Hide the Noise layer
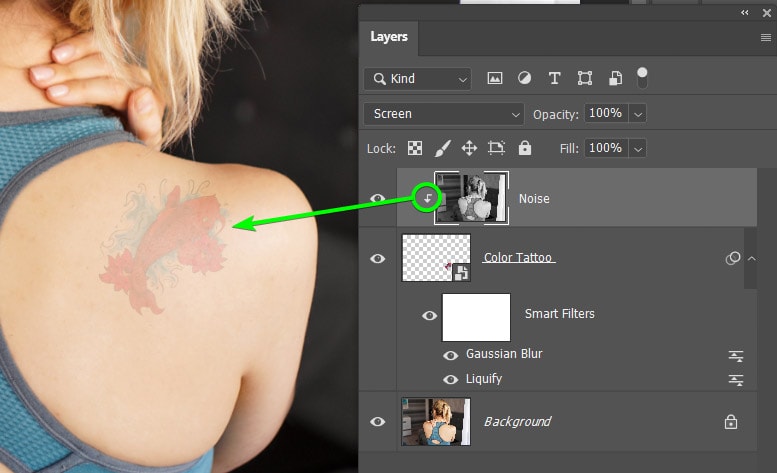 coord(378,199)
